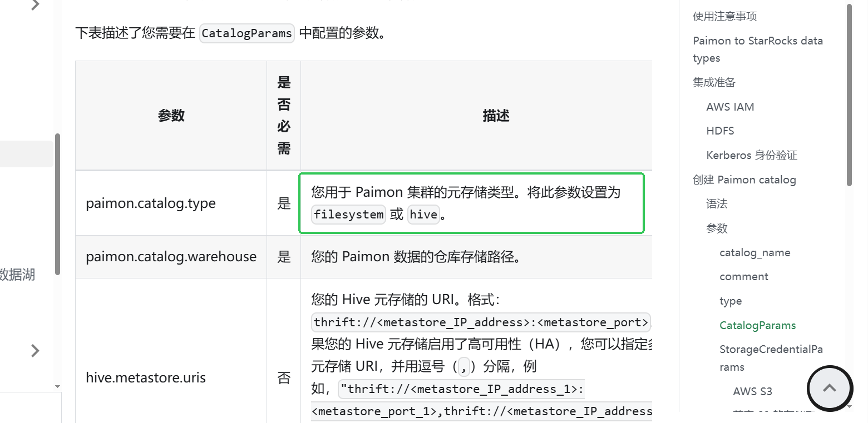Go to 使用注意事项 in table of contents

[724, 16]
